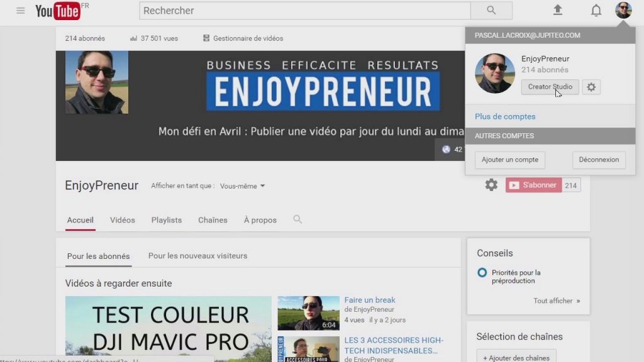Search the channel using the magnifier tab icon
This screenshot has height=362, width=644.
[297, 219]
